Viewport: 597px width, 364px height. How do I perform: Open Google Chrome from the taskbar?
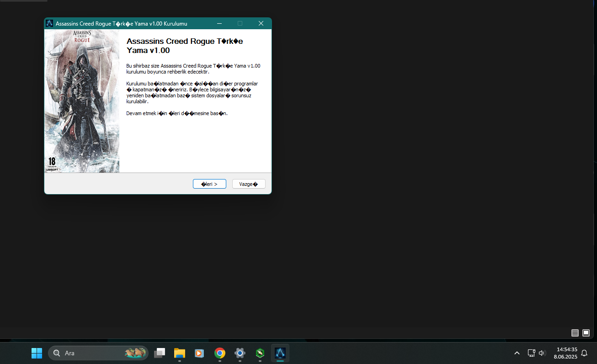click(220, 353)
